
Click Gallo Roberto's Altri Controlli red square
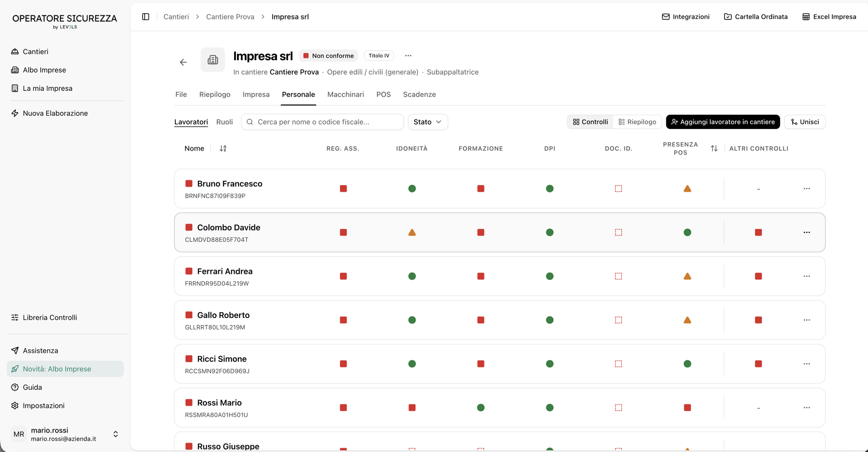coord(758,320)
